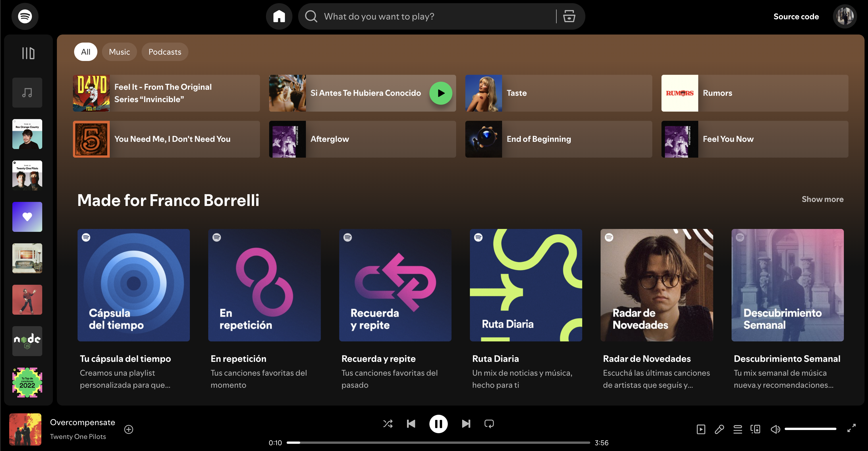Open the queue icon
Viewport: 868px width, 451px height.
click(x=737, y=429)
